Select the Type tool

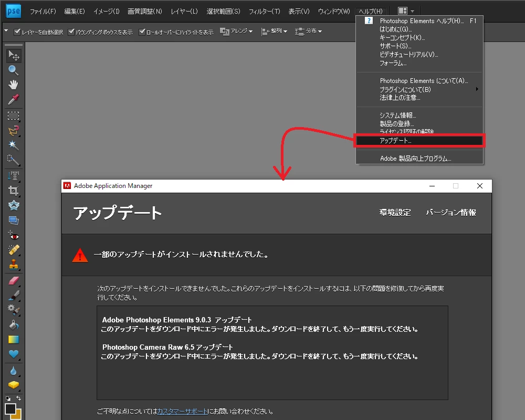[x=14, y=176]
